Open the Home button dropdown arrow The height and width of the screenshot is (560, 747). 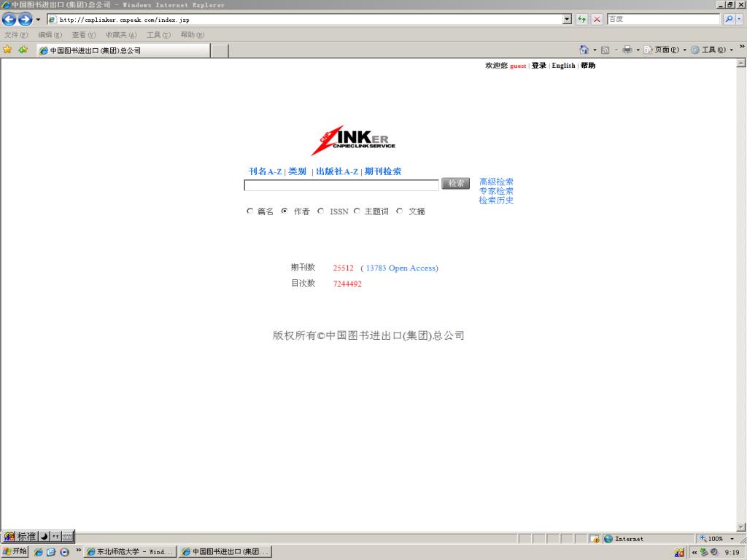[595, 50]
